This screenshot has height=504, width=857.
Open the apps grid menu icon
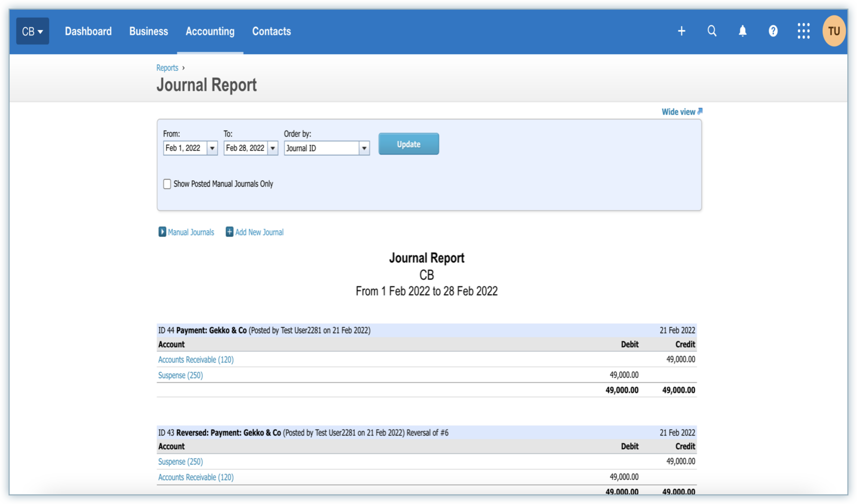[x=803, y=31]
